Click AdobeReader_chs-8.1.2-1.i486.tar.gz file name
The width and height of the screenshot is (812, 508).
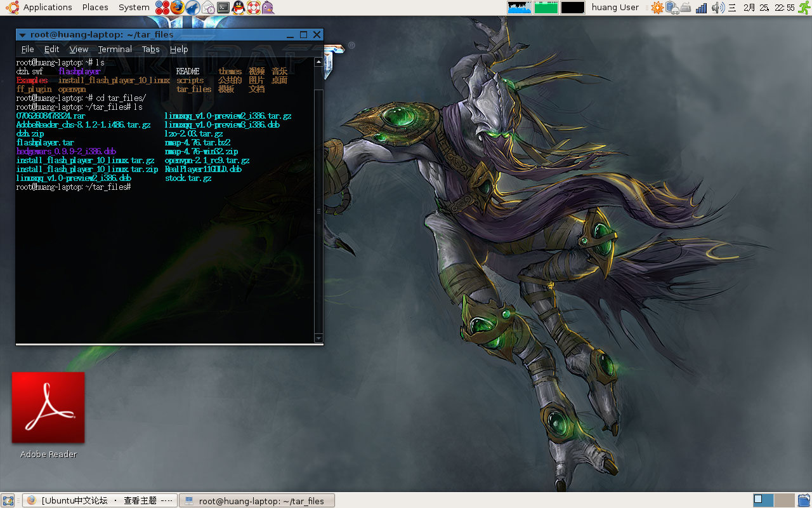83,125
